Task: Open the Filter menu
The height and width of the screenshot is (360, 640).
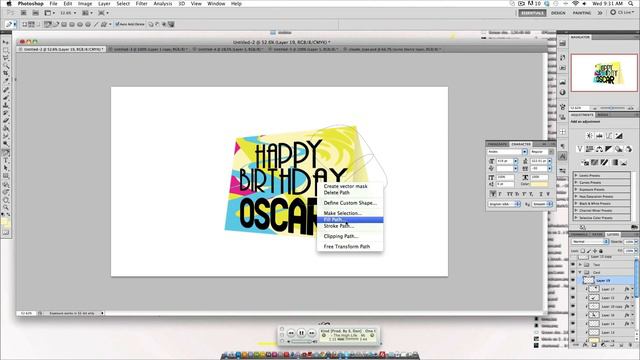Action: click(141, 4)
